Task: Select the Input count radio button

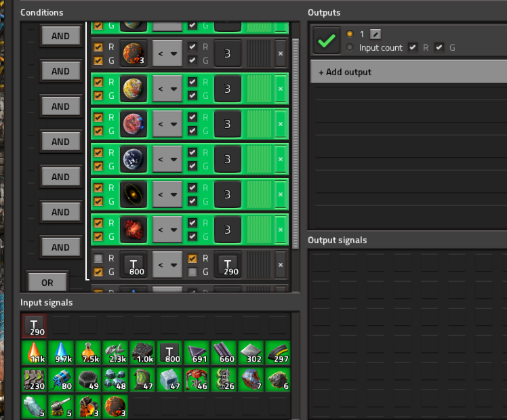Action: click(x=350, y=48)
